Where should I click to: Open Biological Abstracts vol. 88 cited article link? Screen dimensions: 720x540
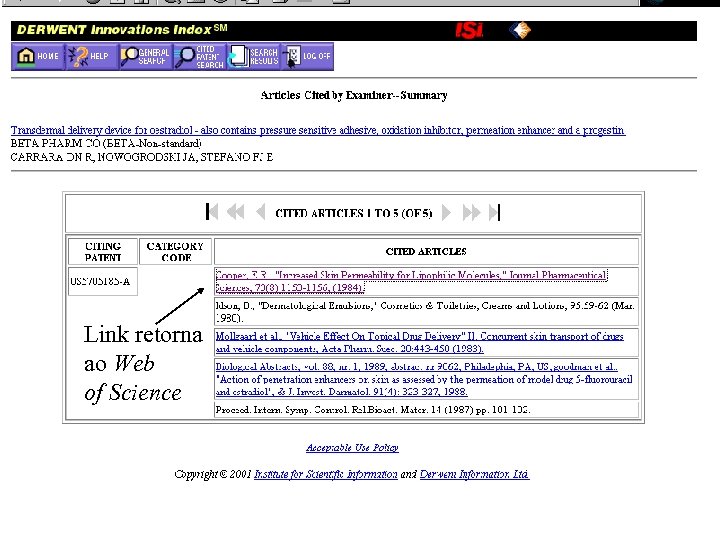pyautogui.click(x=424, y=379)
